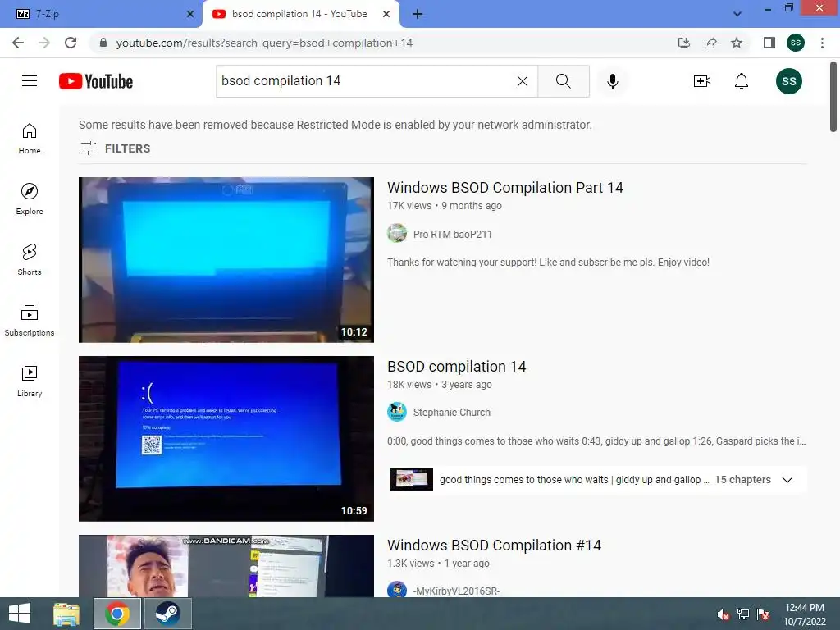Reload the page

click(x=71, y=43)
